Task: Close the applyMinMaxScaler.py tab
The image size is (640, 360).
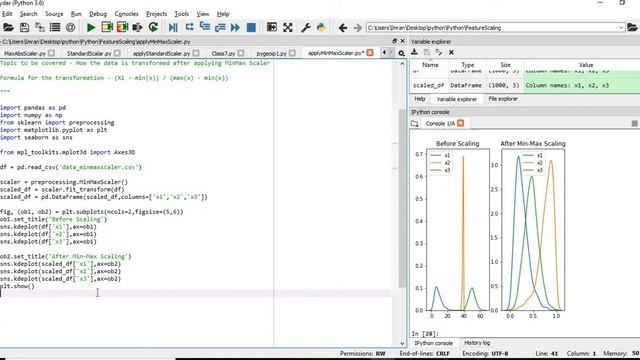Action: [x=370, y=53]
